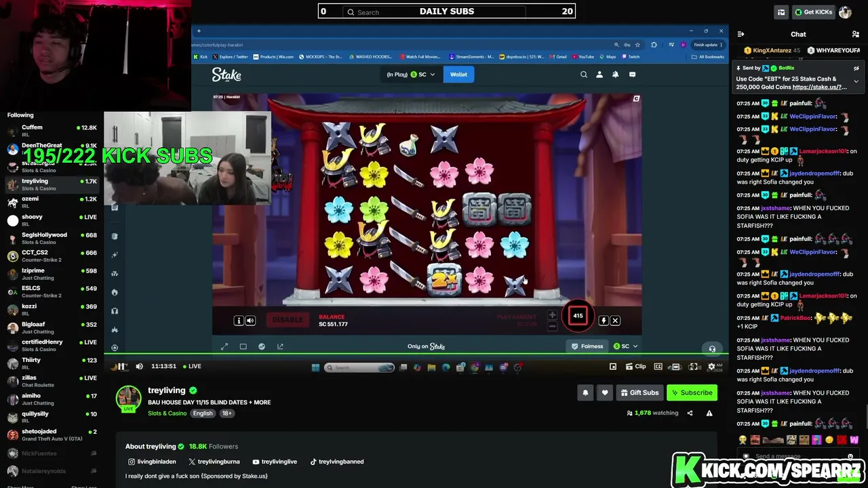868x488 pixels.
Task: Click the Wallet button
Action: (458, 75)
